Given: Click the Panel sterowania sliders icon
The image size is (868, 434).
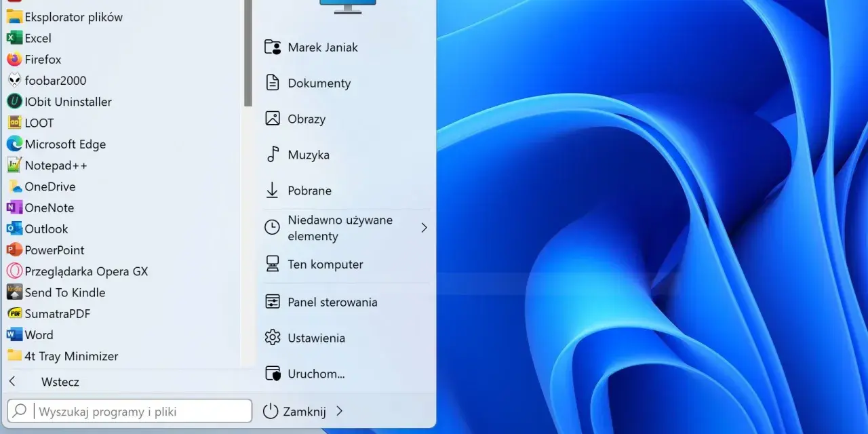Looking at the screenshot, I should [x=273, y=302].
